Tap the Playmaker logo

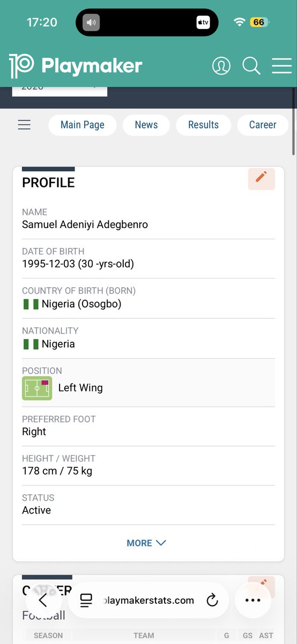[x=76, y=66]
